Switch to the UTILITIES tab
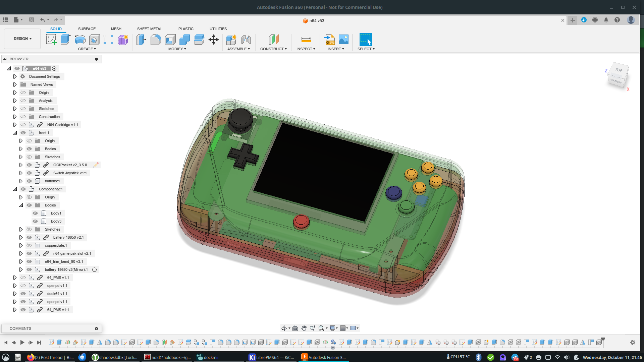Viewport: 644px width, 362px height. [x=218, y=29]
